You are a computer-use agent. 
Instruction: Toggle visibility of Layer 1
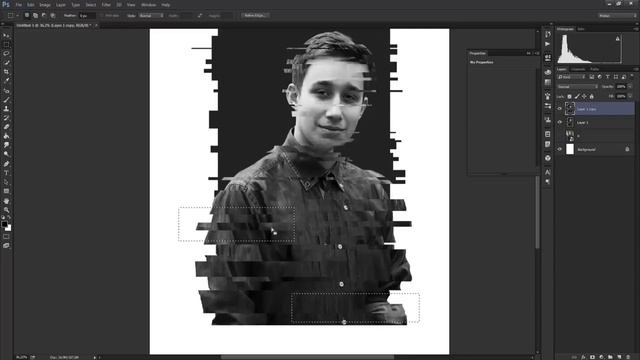[560, 122]
